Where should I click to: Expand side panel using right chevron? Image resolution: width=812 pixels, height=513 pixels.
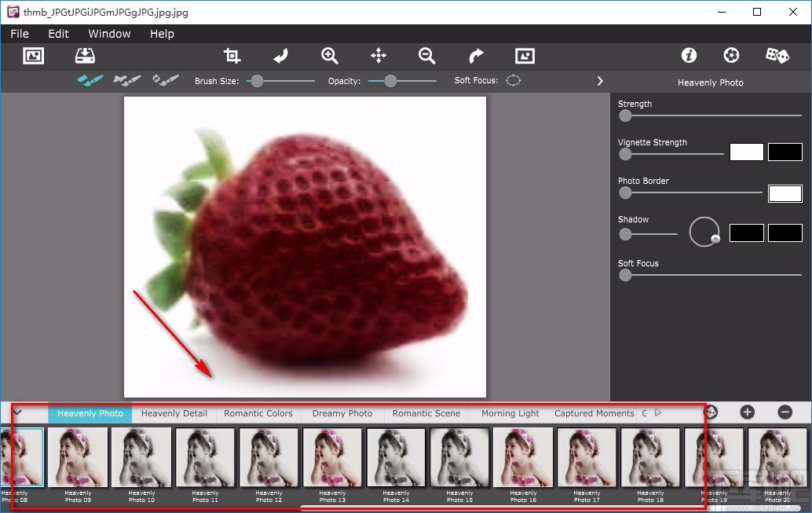tap(600, 81)
